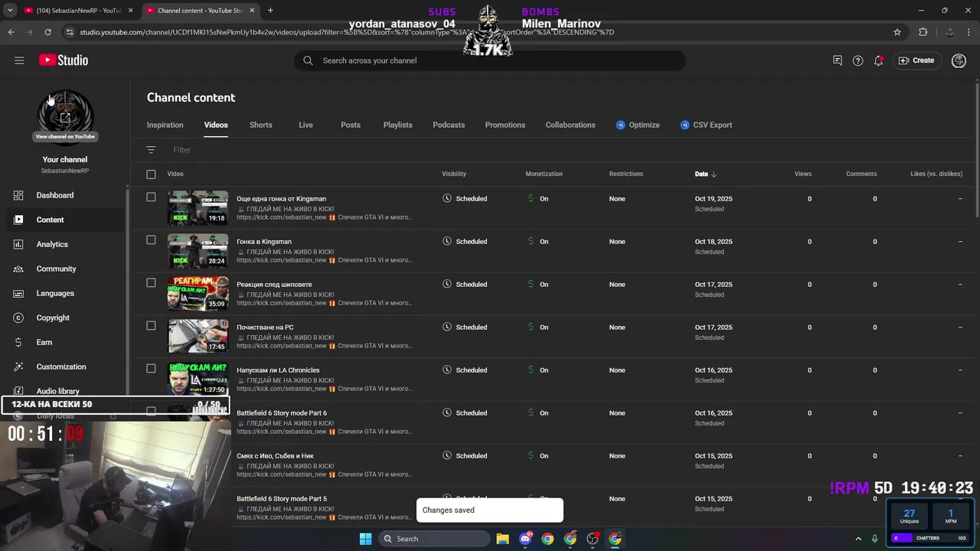The width and height of the screenshot is (980, 551).
Task: Open the hamburger navigation menu
Action: [x=19, y=60]
